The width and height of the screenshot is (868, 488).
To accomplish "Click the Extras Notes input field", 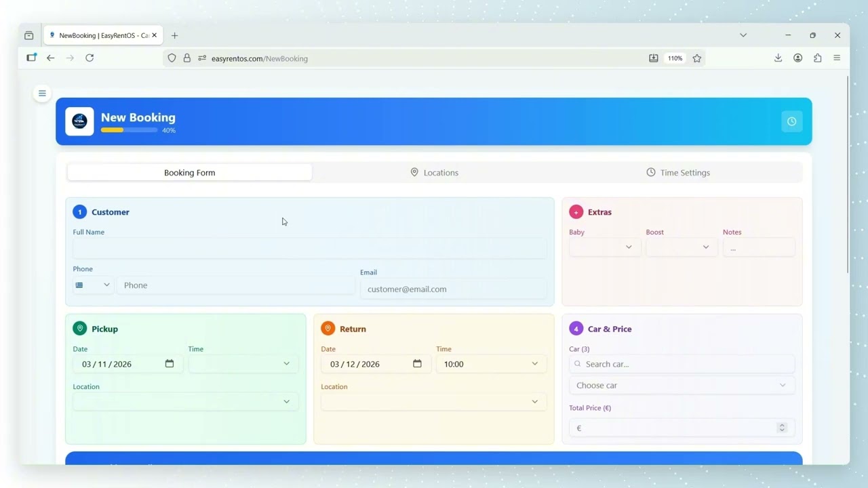I will click(x=759, y=247).
